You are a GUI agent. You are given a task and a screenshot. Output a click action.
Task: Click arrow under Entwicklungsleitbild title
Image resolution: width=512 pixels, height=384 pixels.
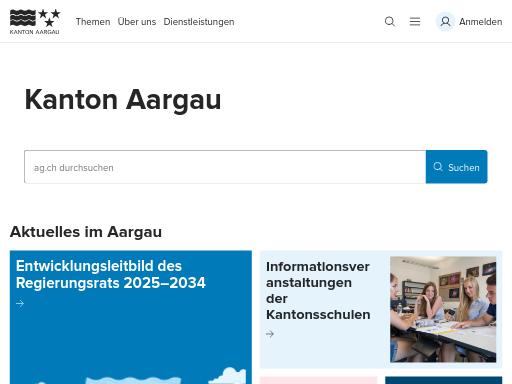[x=20, y=304]
